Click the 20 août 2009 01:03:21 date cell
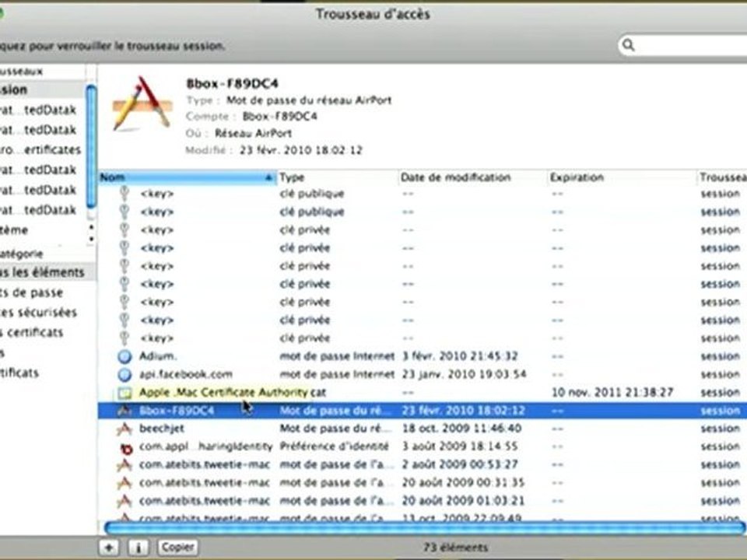 [x=463, y=500]
